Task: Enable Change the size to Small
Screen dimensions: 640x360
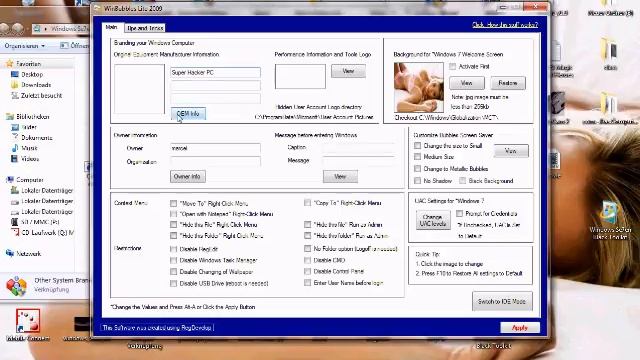Action: click(x=418, y=145)
